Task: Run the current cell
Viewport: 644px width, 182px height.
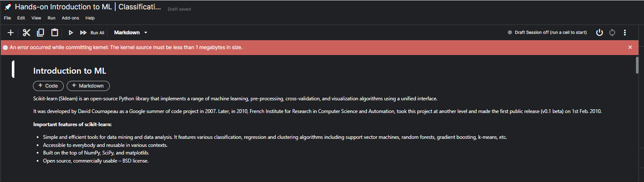Action: [x=71, y=33]
